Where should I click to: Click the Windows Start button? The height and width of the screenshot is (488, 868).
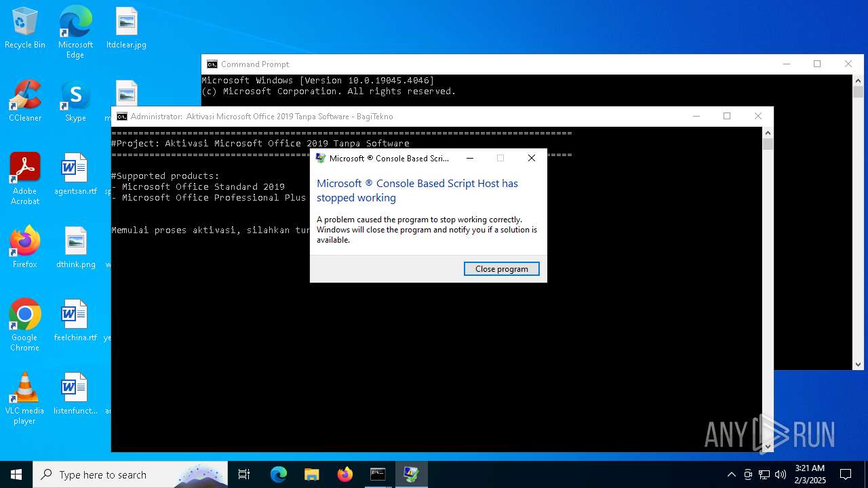coord(16,474)
